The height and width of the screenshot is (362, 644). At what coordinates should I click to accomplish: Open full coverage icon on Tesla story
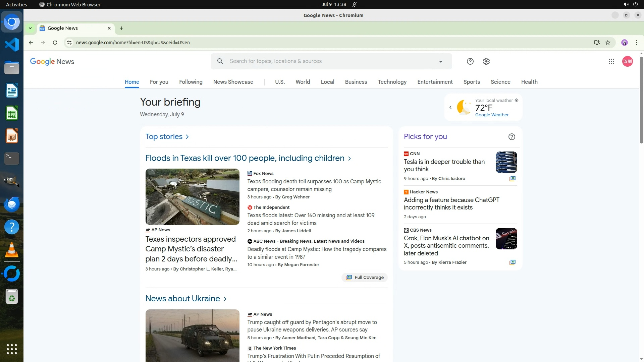512,179
